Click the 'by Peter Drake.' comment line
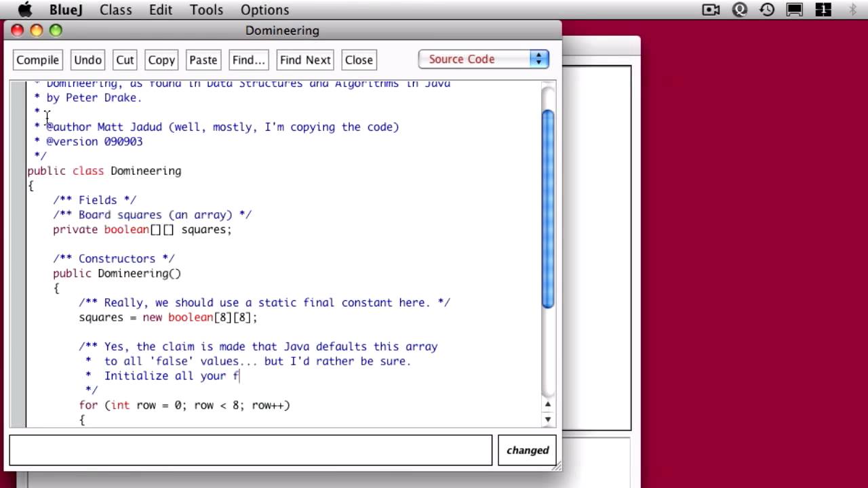 coord(88,98)
